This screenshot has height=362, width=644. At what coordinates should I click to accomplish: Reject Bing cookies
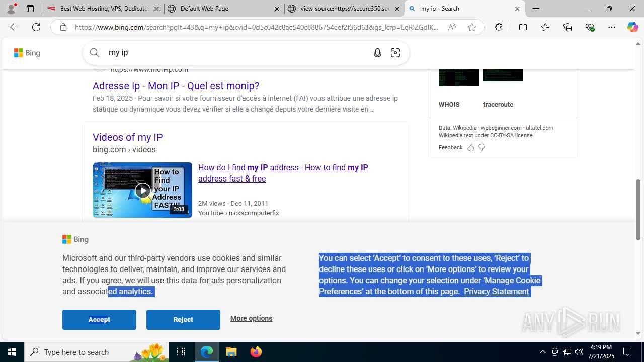pos(183,320)
